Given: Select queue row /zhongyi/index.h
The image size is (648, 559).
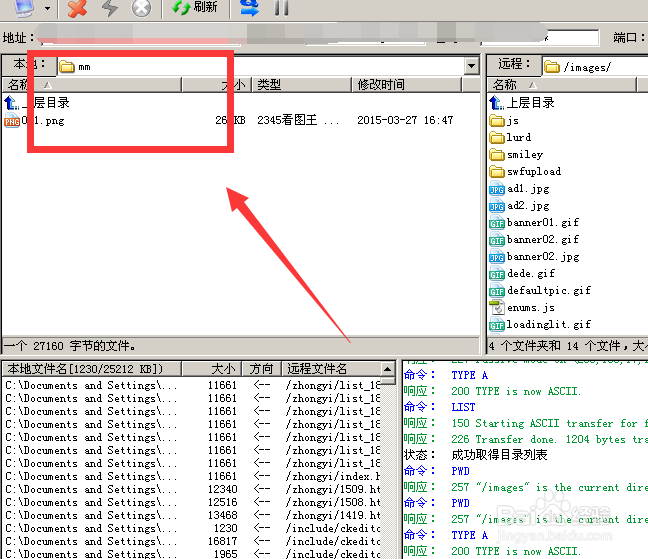Looking at the screenshot, I should click(192, 476).
